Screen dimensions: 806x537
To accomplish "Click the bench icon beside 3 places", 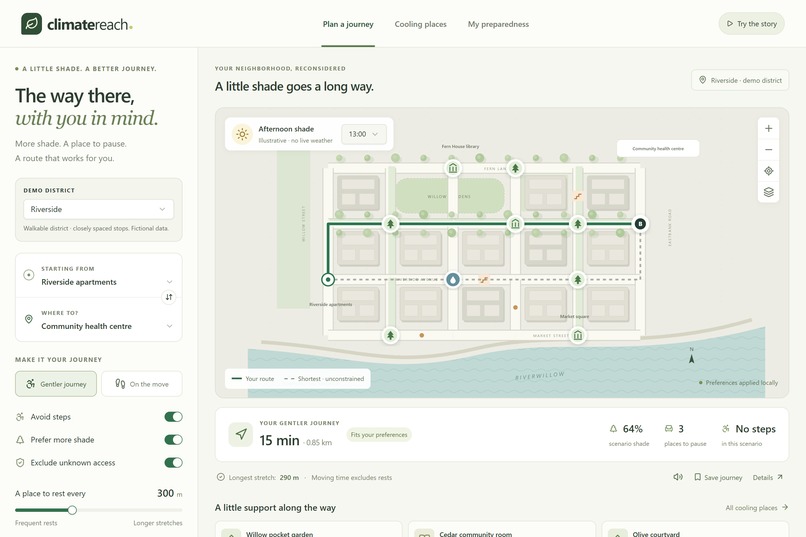I will pos(669,429).
